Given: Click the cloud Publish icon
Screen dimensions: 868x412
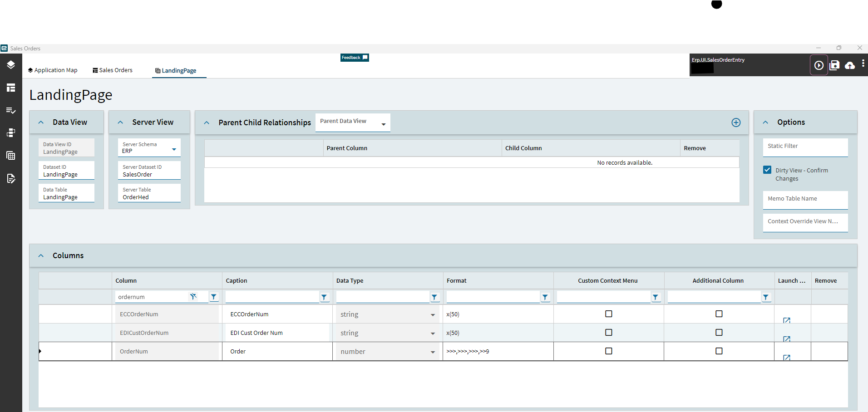Looking at the screenshot, I should pos(850,66).
